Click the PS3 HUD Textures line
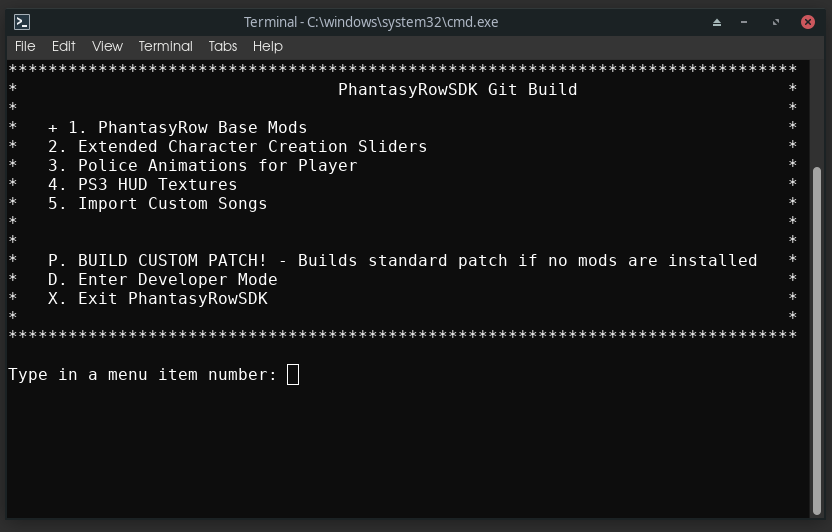 pos(142,185)
